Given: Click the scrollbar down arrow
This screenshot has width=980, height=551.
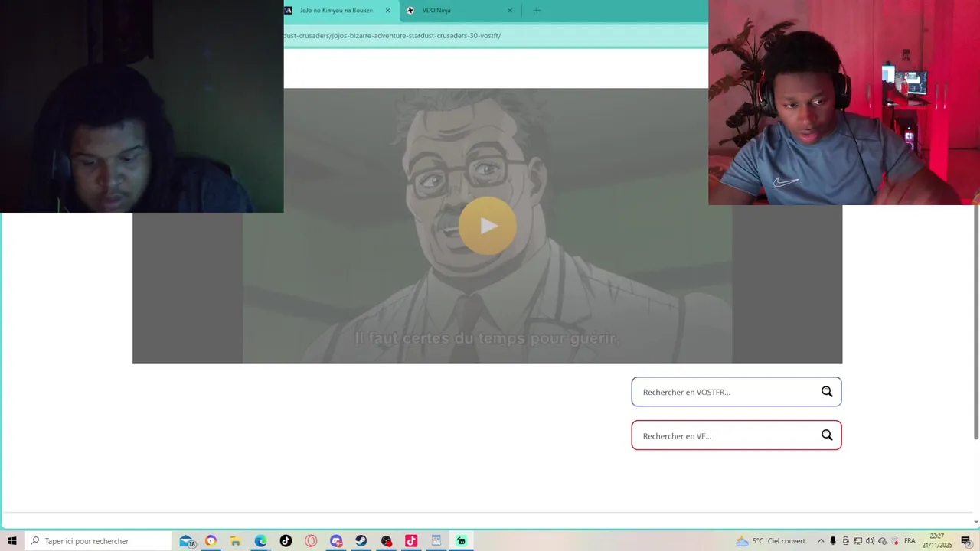Looking at the screenshot, I should click(x=976, y=523).
